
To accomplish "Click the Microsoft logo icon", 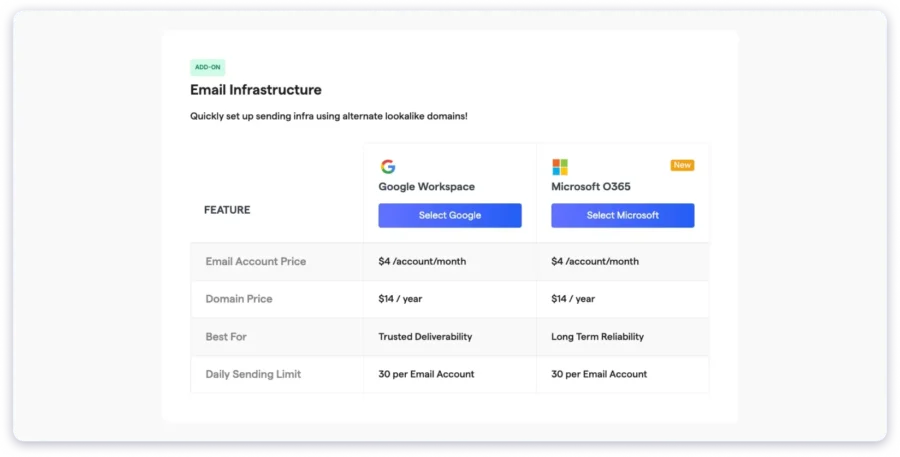I will (x=560, y=167).
